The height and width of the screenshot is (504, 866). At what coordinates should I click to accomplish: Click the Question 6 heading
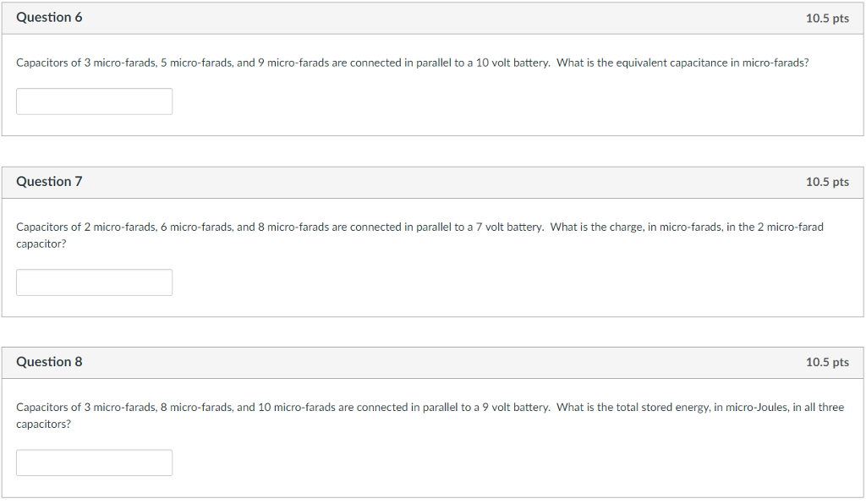click(49, 18)
